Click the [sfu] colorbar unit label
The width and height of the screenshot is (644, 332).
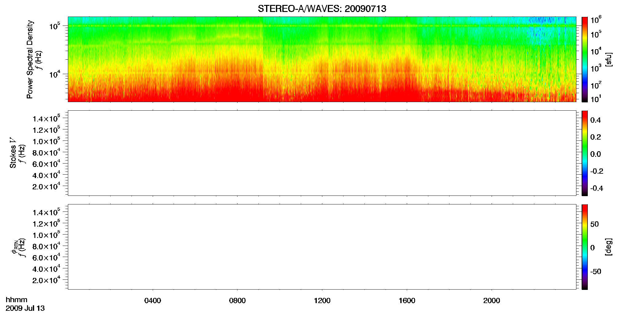pos(608,59)
